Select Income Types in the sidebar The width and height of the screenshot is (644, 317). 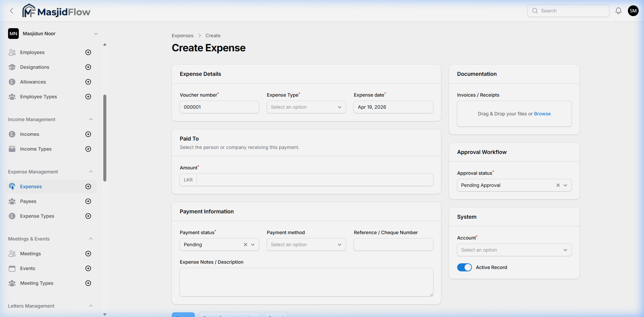[x=36, y=149]
